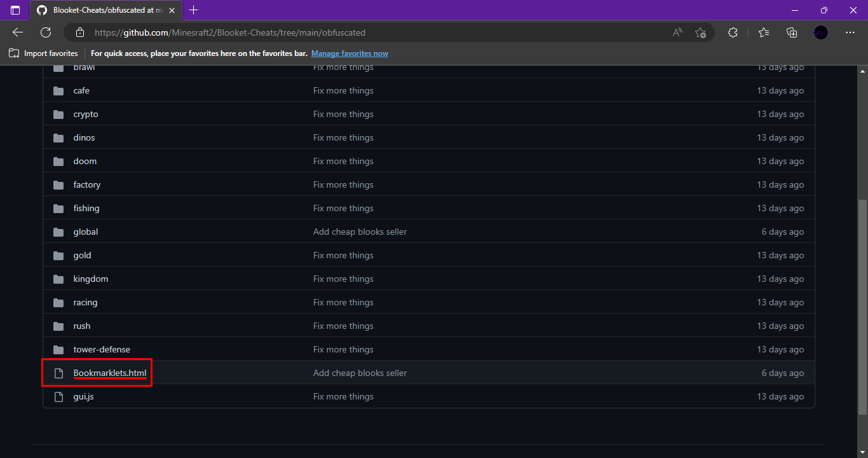Viewport: 868px width, 458px height.
Task: Open the racing folder link
Action: pos(86,303)
